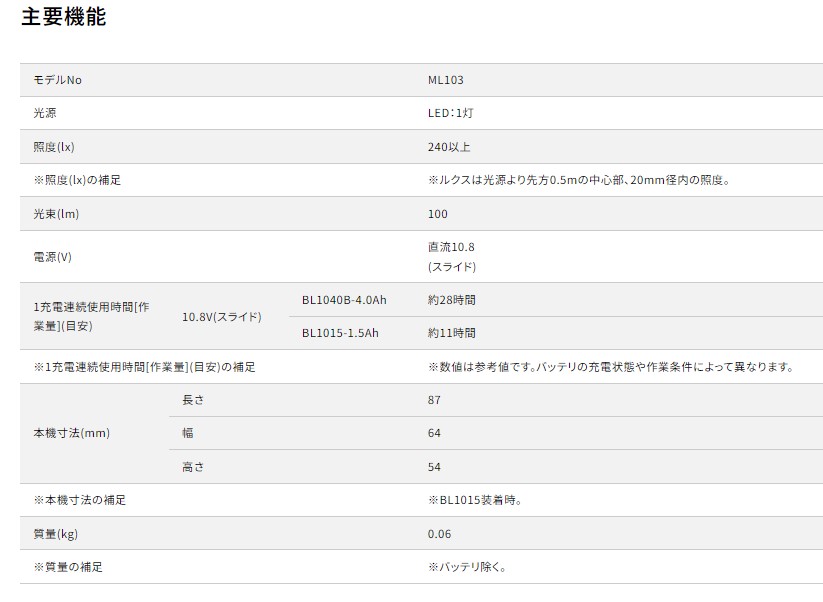
Task: Click the ML103 model number value
Action: pyautogui.click(x=445, y=80)
